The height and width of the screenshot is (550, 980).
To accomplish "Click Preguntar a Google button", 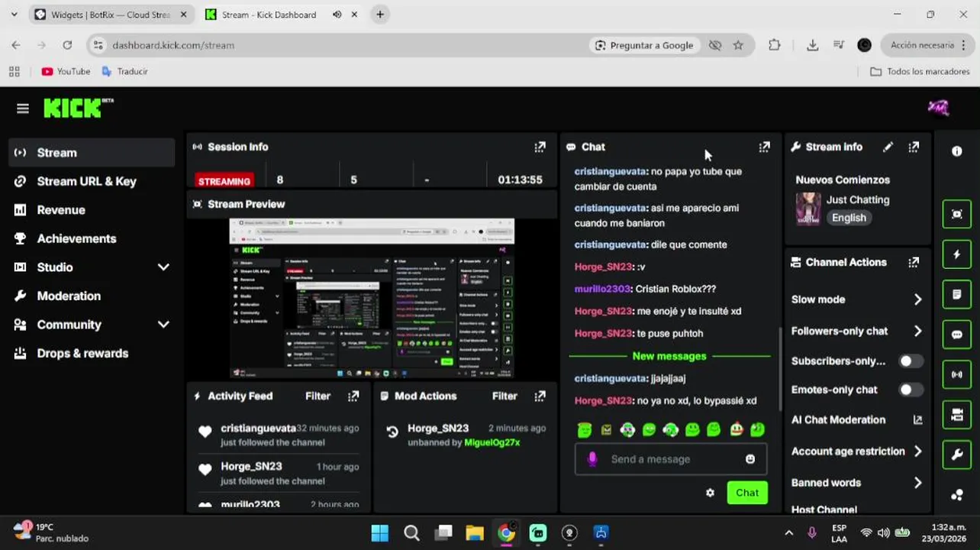I will pyautogui.click(x=644, y=45).
